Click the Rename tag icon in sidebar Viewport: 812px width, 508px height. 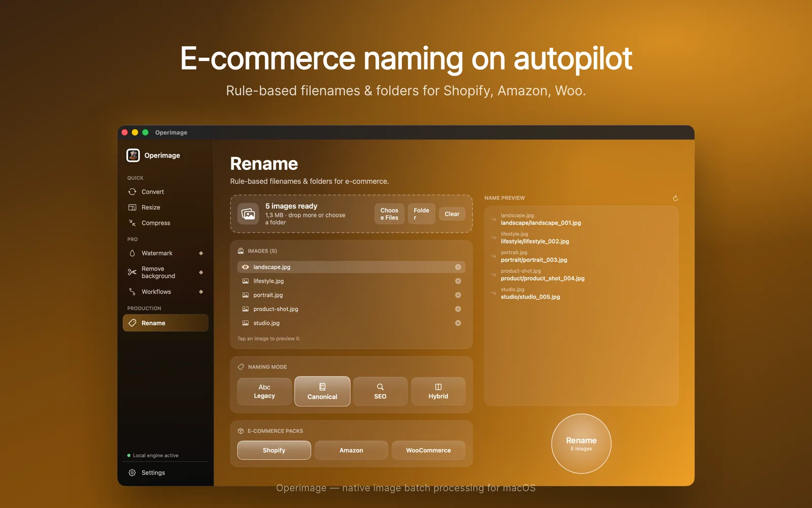point(132,323)
